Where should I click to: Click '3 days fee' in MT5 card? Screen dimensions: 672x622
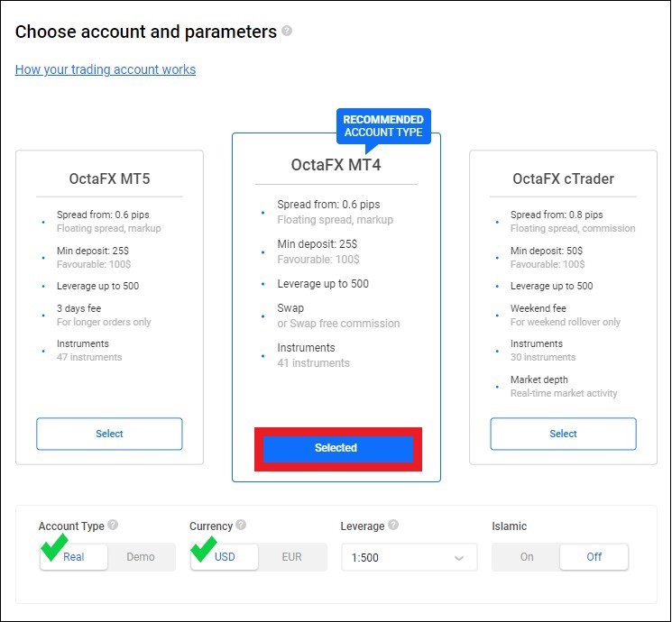tap(78, 308)
